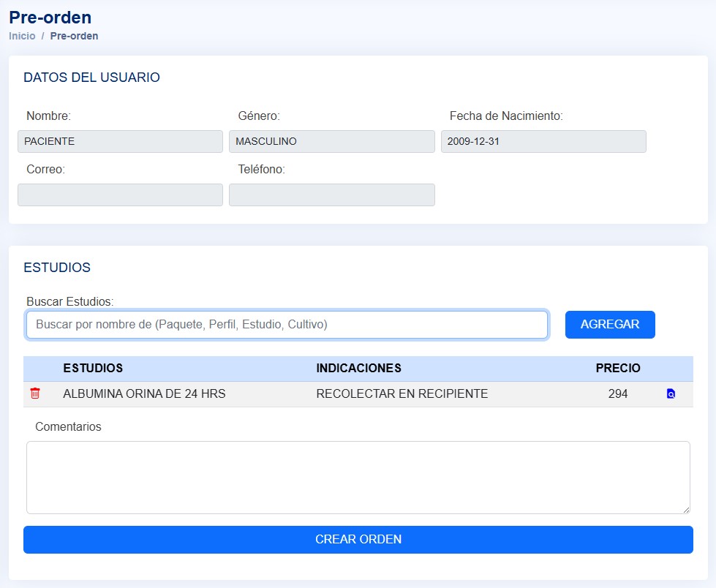This screenshot has width=716, height=588.
Task: Click the ESTUDIOS column header
Action: [x=93, y=368]
